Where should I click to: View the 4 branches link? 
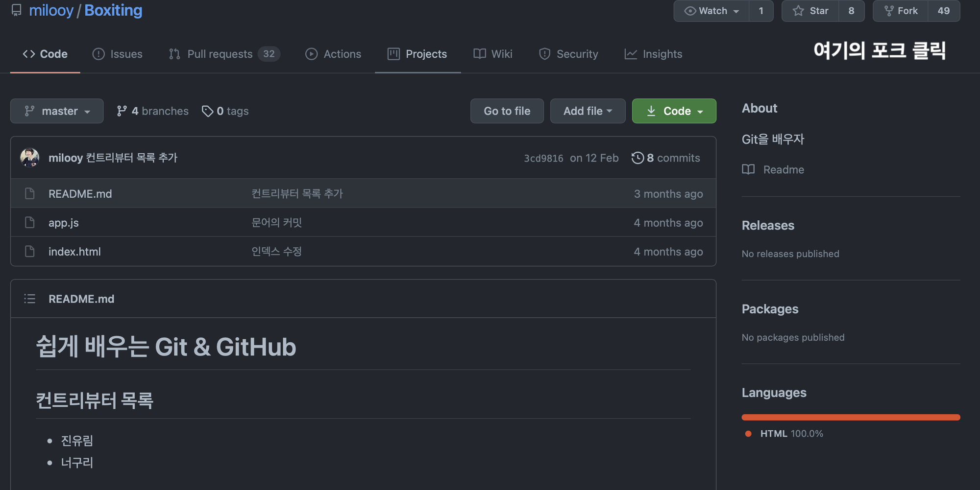pos(152,111)
